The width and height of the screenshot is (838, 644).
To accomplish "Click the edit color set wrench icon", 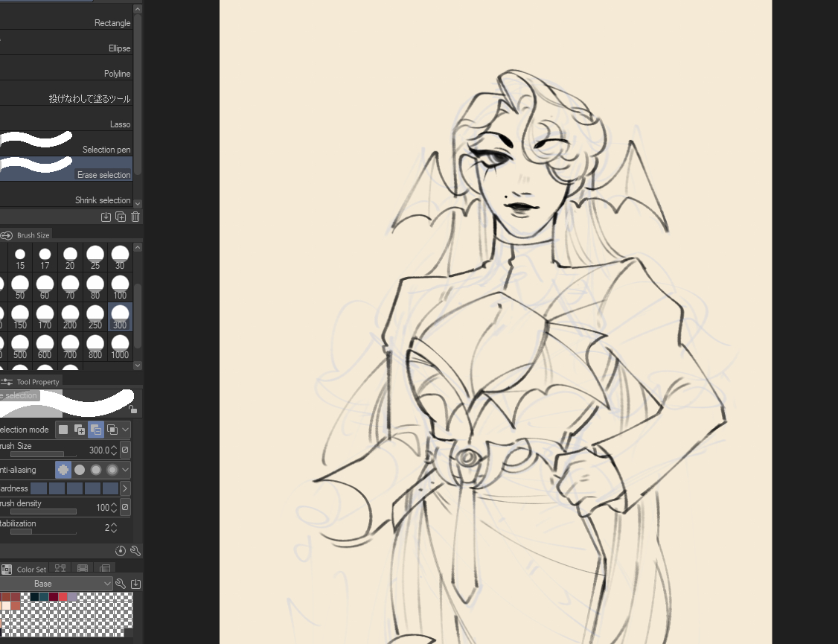I will [x=121, y=584].
